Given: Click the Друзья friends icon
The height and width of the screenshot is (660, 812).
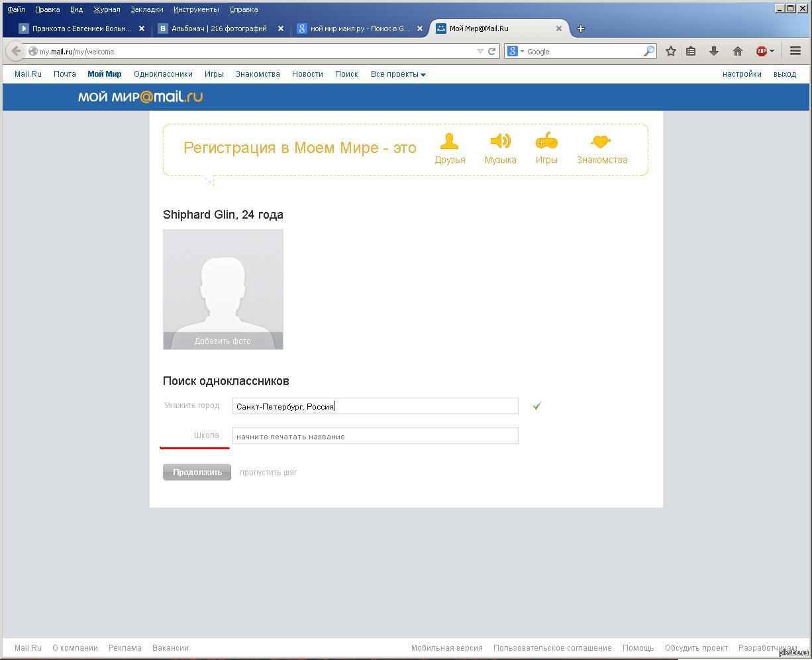Looking at the screenshot, I should [x=450, y=141].
